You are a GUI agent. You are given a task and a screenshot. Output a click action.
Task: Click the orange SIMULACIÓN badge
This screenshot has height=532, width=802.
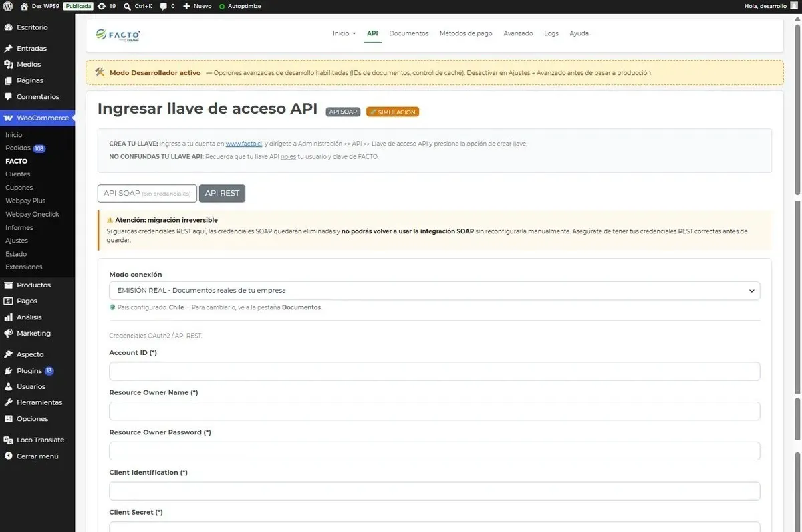392,112
